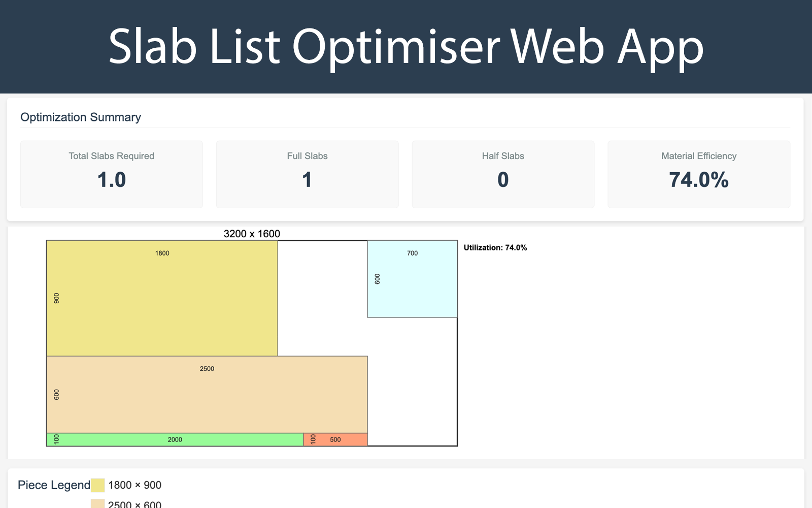The height and width of the screenshot is (508, 812).
Task: Click the Full Slabs count card
Action: coord(307,174)
